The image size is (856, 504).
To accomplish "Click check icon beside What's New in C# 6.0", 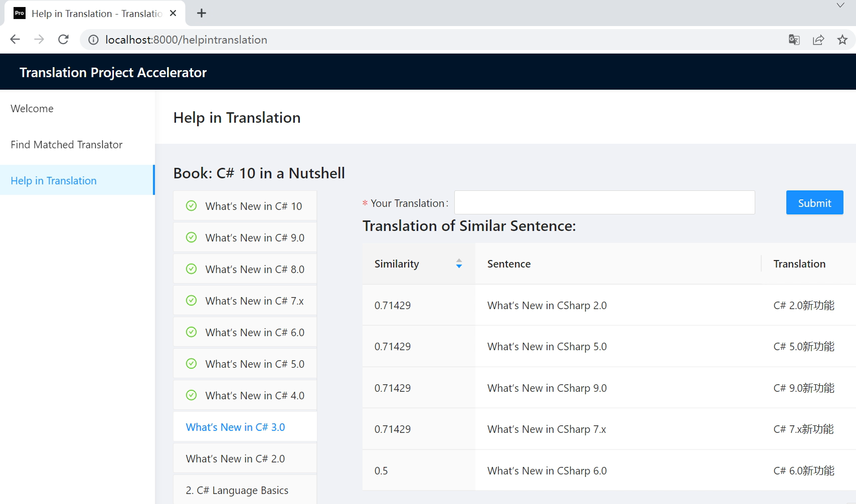I will point(192,332).
